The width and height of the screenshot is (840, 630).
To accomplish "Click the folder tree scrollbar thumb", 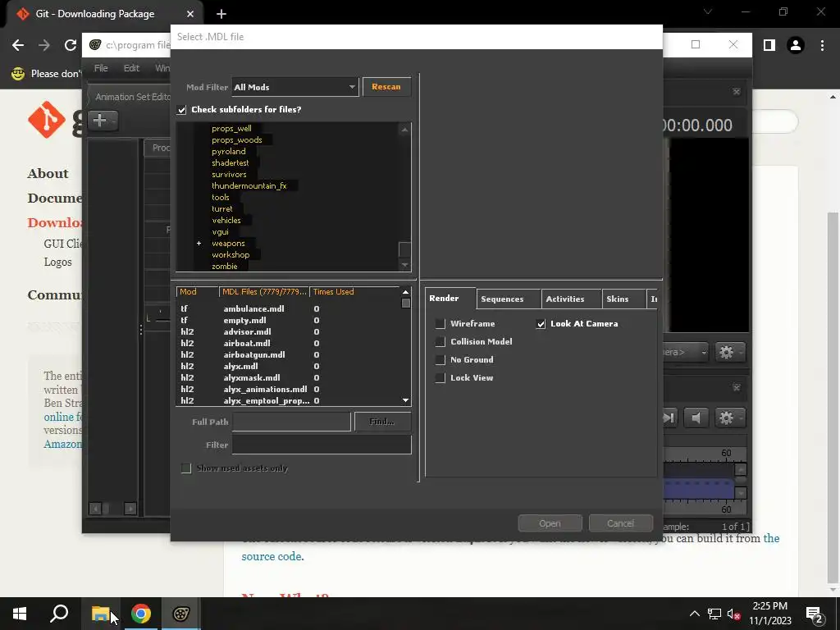I will (405, 249).
